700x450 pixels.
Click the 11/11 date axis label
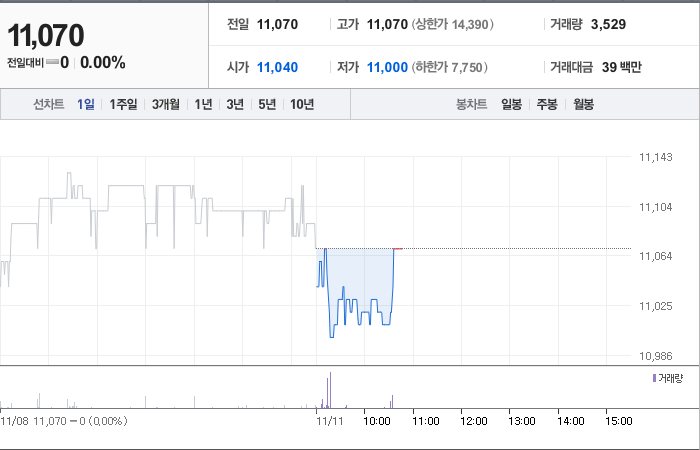pos(329,421)
